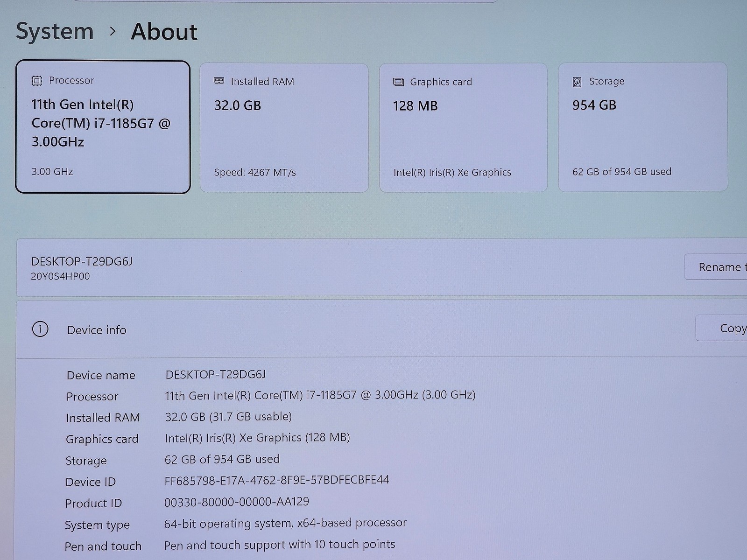Click the System type value 64-bit operating system
The image size is (747, 560).
[285, 523]
